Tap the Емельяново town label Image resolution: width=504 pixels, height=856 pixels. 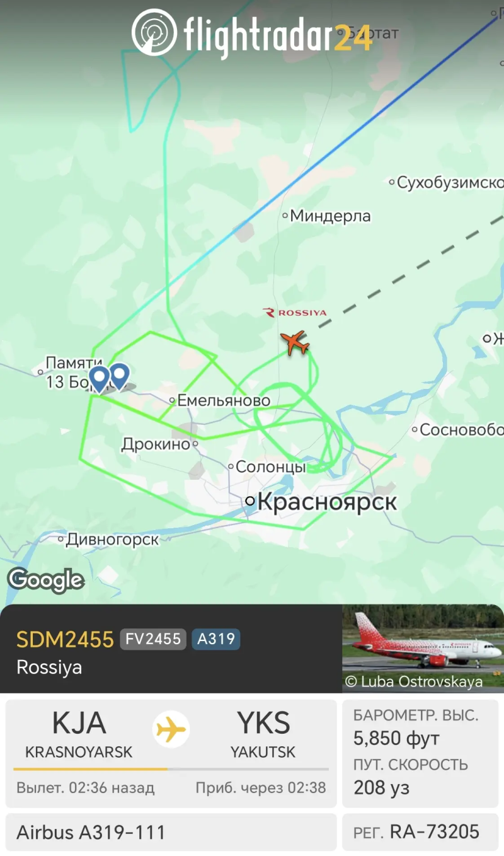click(224, 400)
